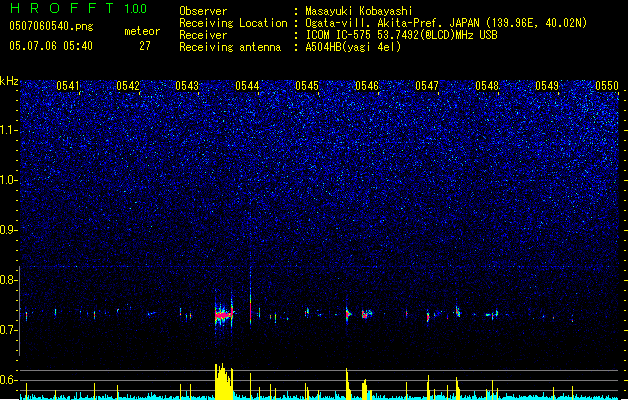Click the large meteor echo before 0544
The width and height of the screenshot is (629, 400).
point(224,313)
